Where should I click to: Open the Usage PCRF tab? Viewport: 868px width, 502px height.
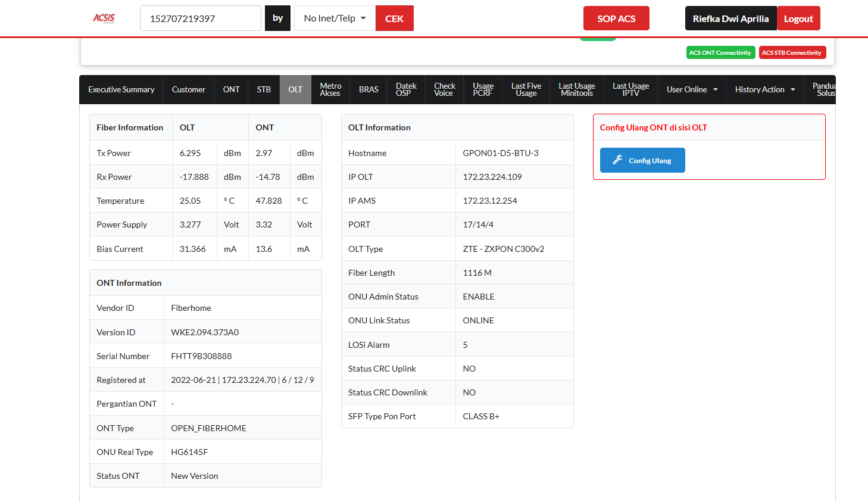(x=483, y=90)
